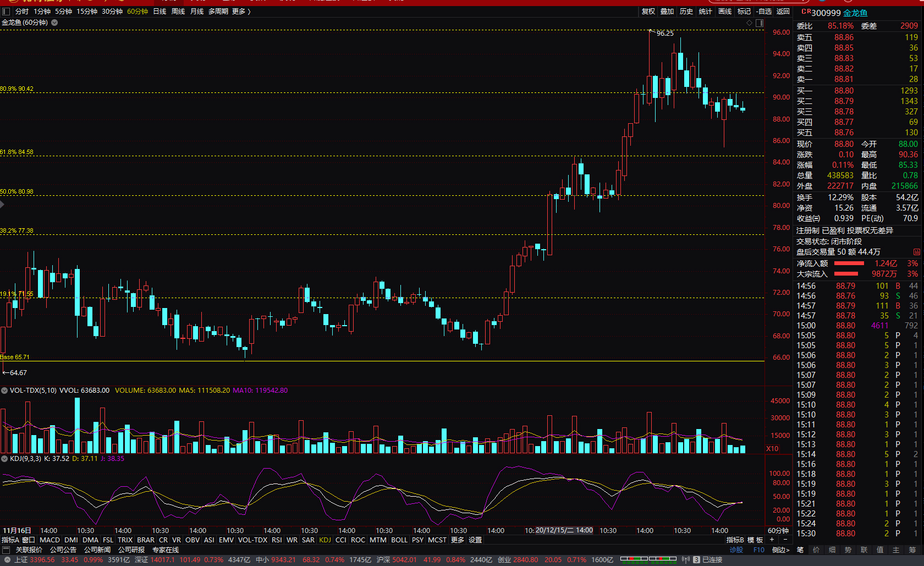The height and width of the screenshot is (566, 924).
Task: Click the 诊股 stock diagnosis link
Action: (x=736, y=550)
